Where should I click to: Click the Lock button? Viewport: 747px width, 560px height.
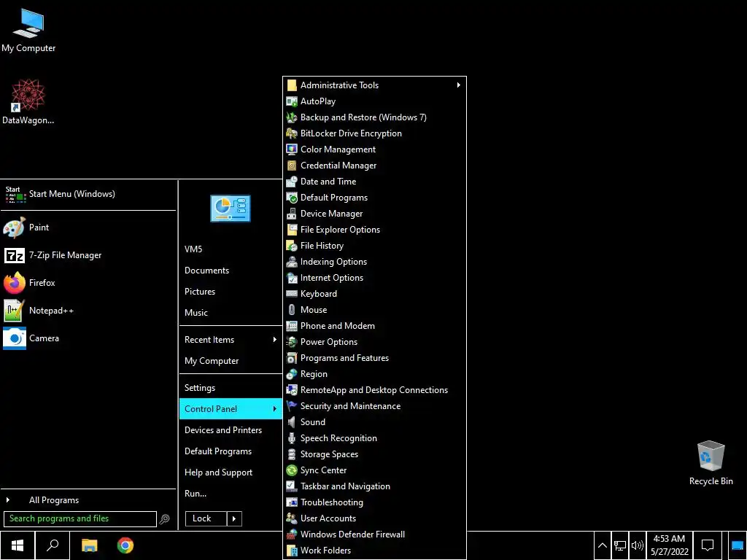click(206, 518)
